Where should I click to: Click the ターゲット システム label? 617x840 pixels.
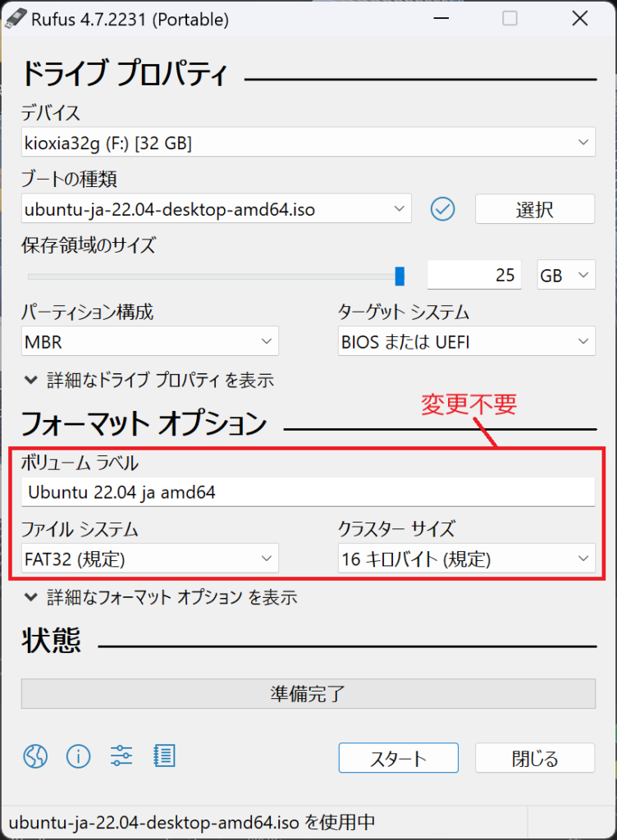(x=404, y=312)
